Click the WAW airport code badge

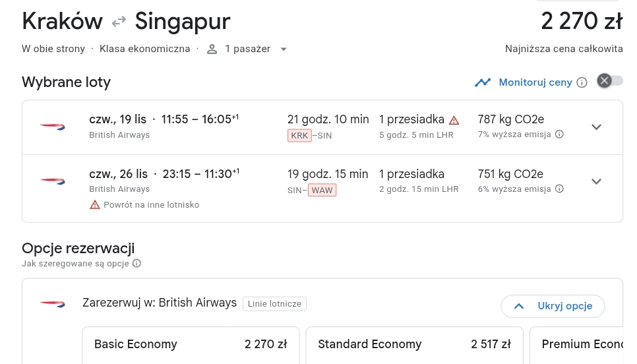[x=322, y=190]
